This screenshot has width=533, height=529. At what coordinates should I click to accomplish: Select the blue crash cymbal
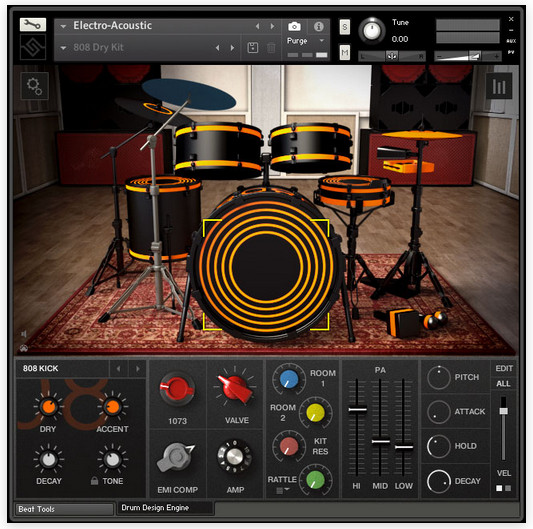[x=189, y=94]
